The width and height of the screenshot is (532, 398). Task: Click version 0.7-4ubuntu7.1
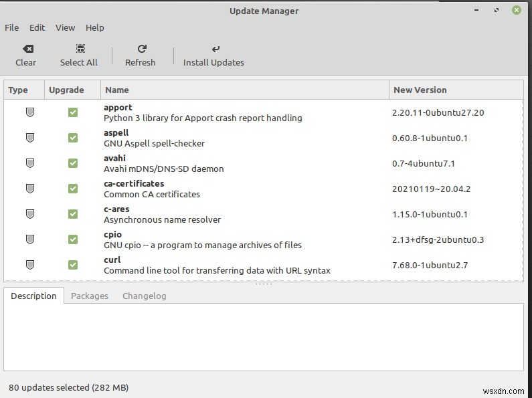[424, 163]
